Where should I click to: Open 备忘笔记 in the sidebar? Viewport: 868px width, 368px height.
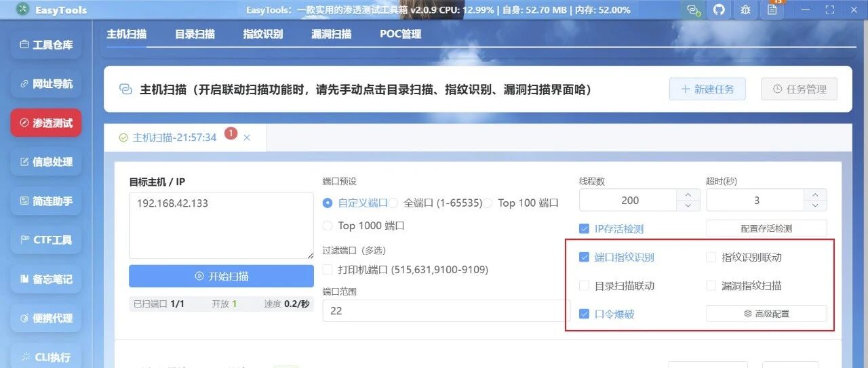click(45, 279)
